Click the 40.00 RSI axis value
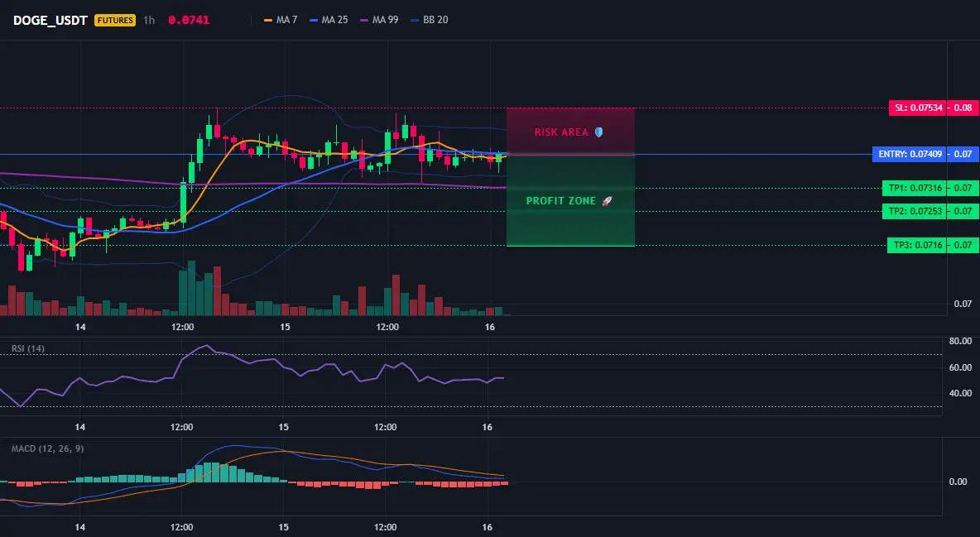Screen dimensions: 980x537 tap(960, 393)
